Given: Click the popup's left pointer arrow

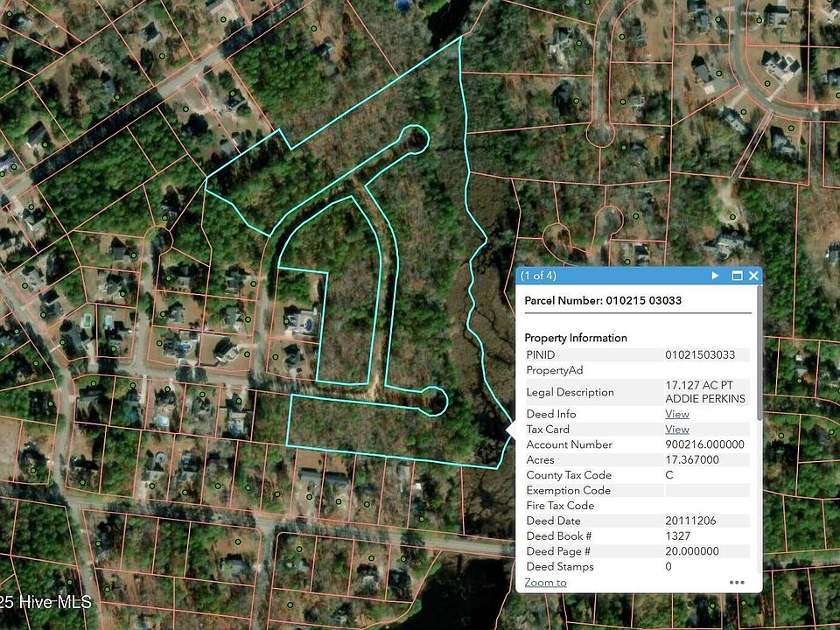Looking at the screenshot, I should (x=511, y=429).
